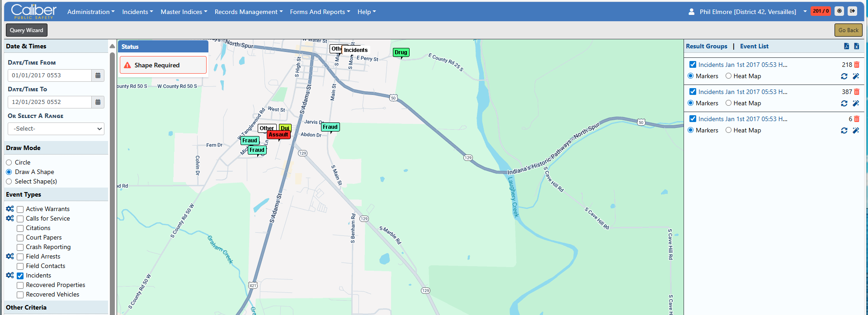Open the Phil Elmore user dropdown arrow

click(x=805, y=11)
